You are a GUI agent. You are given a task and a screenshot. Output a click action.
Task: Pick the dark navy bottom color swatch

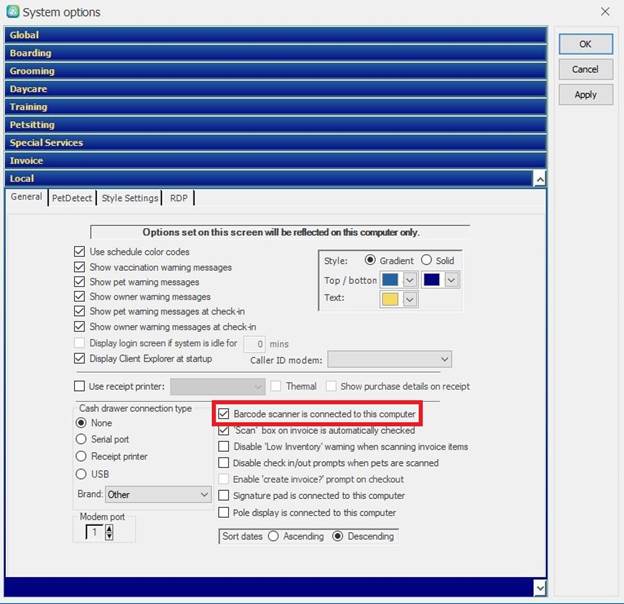click(x=431, y=281)
